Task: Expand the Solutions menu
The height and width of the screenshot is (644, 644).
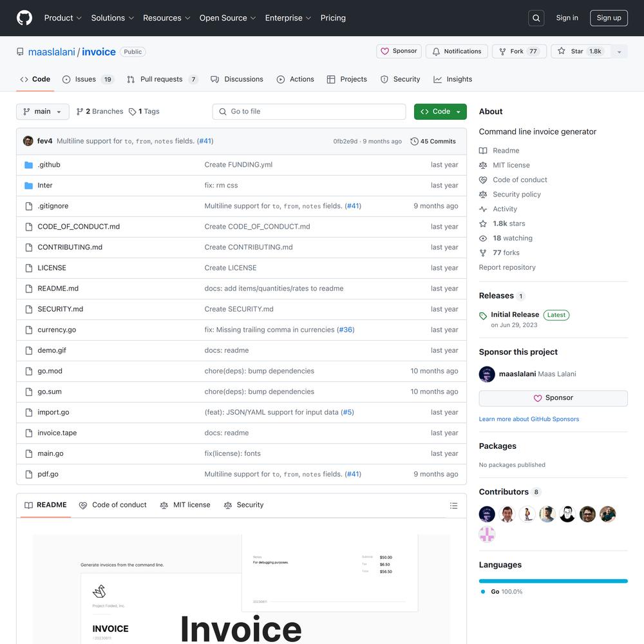Action: [113, 18]
